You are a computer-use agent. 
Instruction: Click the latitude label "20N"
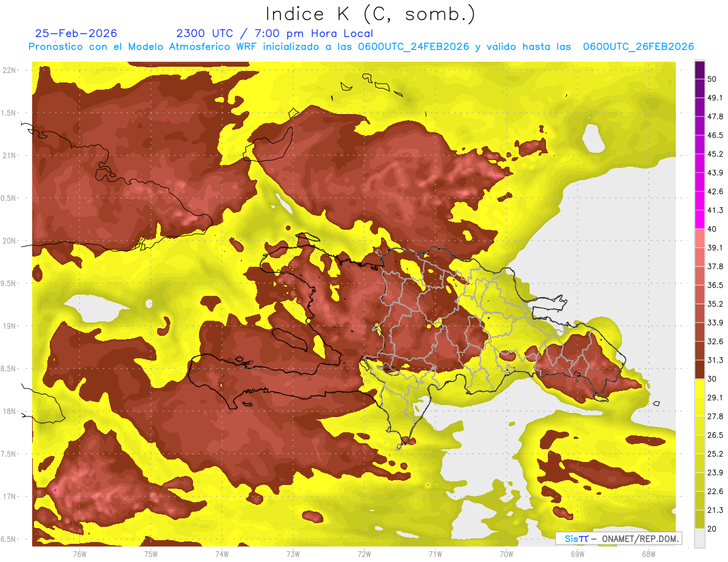8,241
